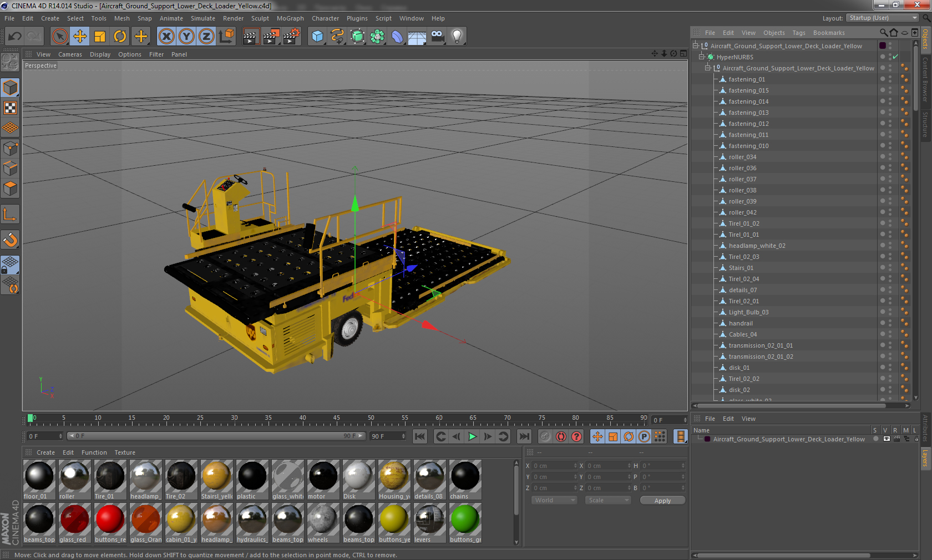
Task: Switch to Points mode
Action: pos(10,149)
